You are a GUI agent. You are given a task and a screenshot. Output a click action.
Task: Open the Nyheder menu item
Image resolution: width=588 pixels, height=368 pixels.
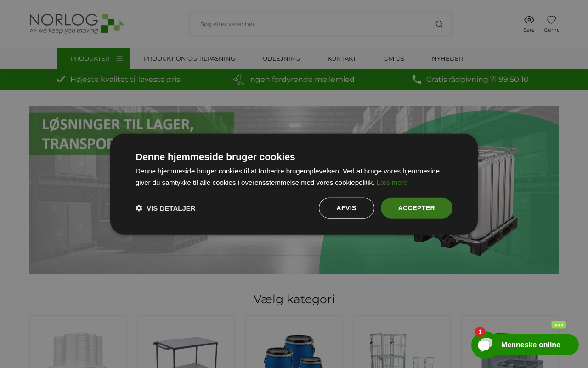pyautogui.click(x=447, y=58)
